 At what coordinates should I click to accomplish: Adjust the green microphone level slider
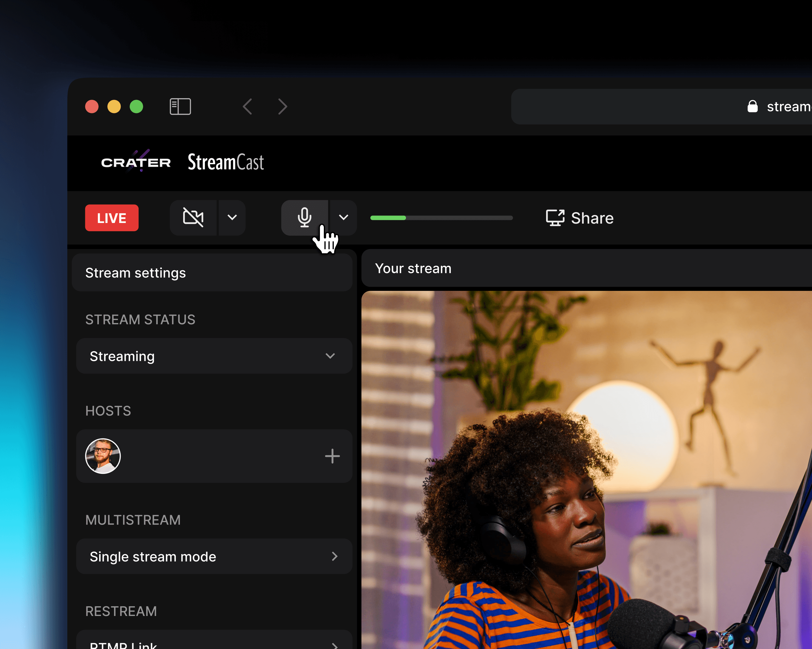coord(441,218)
